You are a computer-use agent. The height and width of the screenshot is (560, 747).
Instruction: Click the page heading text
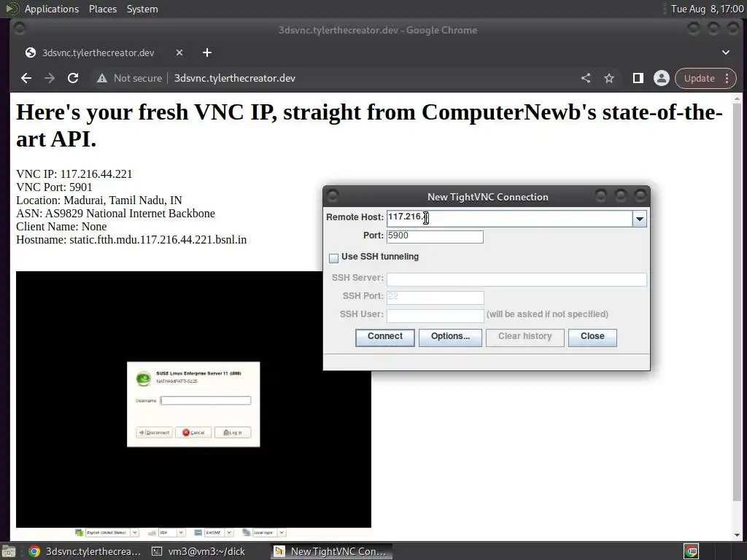pos(369,125)
